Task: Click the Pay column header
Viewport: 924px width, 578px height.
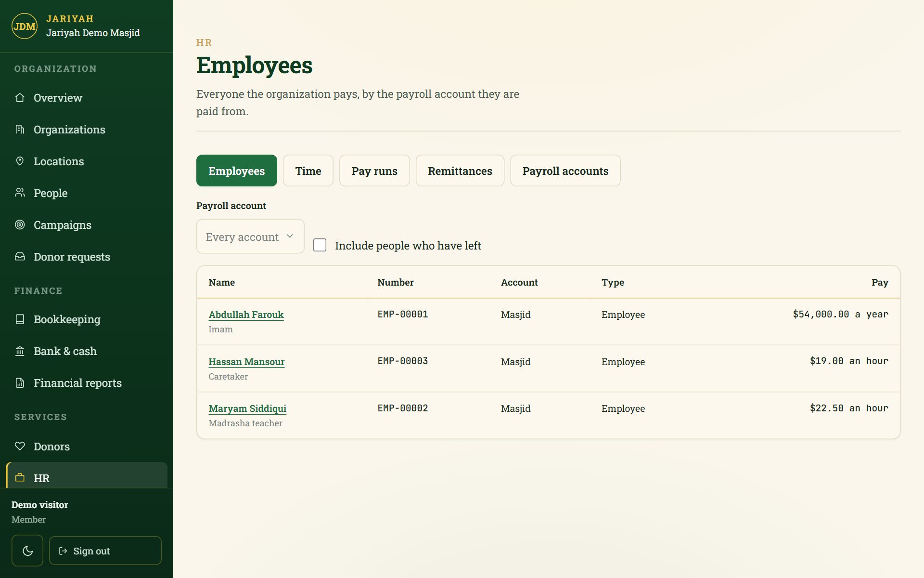Action: [880, 282]
